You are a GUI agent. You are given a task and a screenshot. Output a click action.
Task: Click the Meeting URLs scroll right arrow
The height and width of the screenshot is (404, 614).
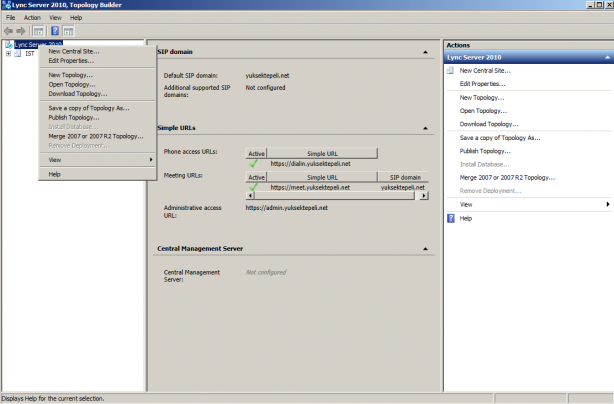pyautogui.click(x=424, y=195)
